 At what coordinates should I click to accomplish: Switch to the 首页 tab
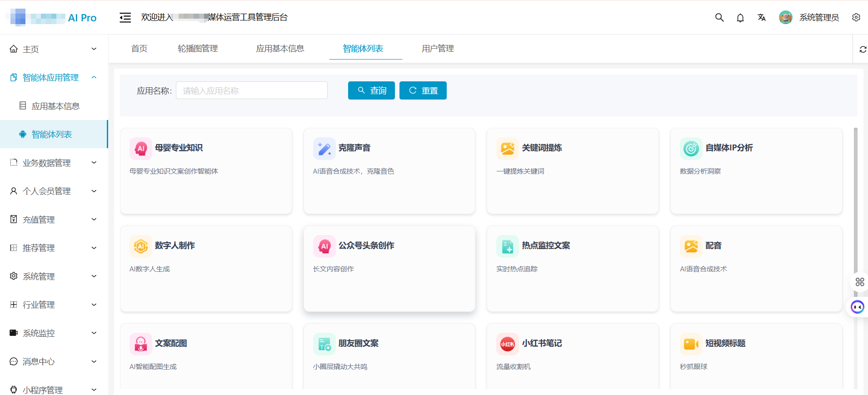tap(140, 49)
